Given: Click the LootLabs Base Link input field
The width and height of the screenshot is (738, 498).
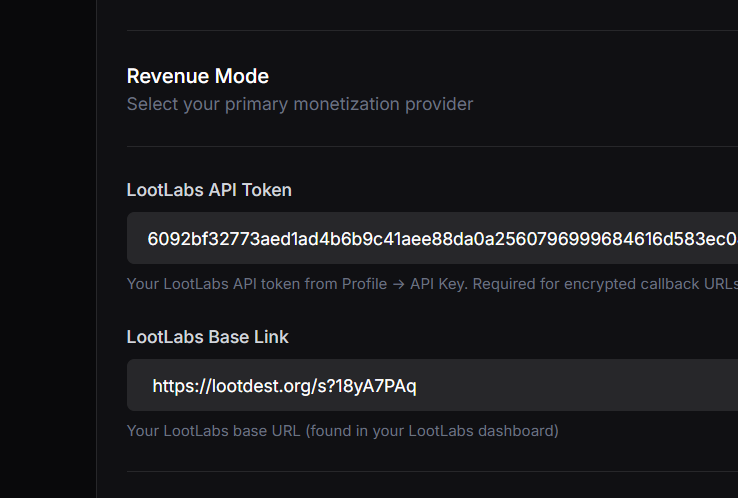Looking at the screenshot, I should click(x=432, y=385).
